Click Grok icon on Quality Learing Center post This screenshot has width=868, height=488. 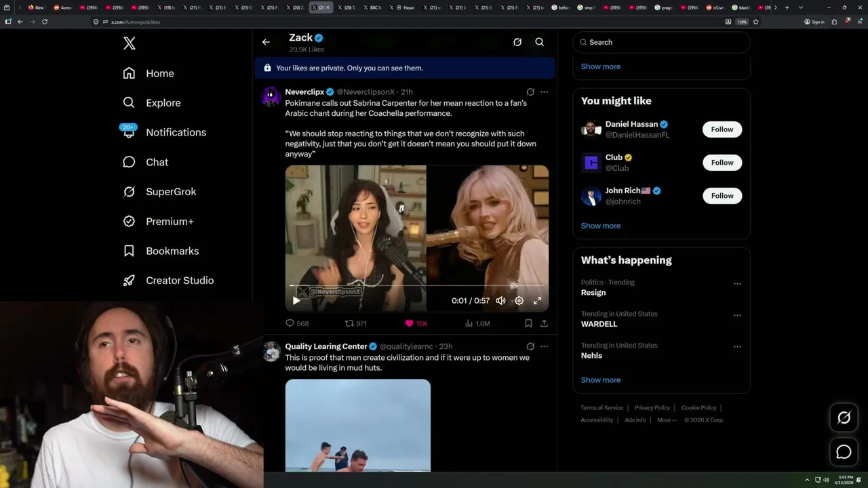(530, 346)
